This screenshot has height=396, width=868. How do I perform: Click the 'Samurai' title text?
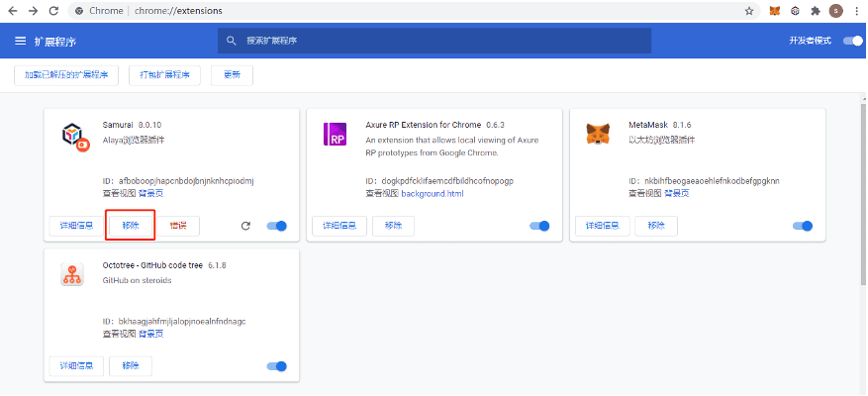[x=118, y=125]
